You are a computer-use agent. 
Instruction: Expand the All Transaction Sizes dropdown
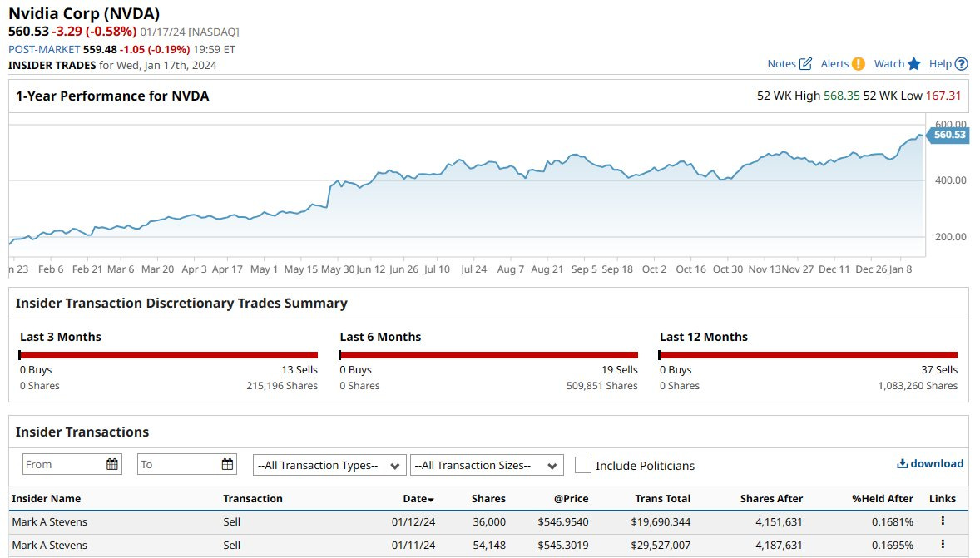487,465
